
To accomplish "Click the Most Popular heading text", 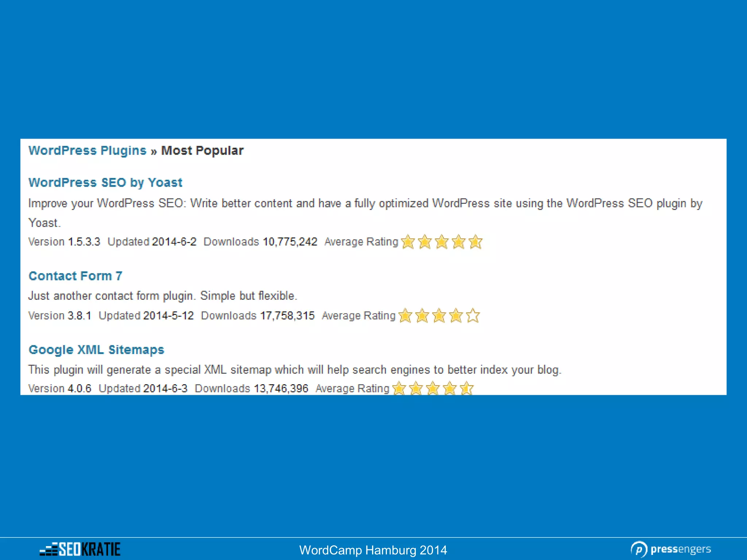I will [202, 151].
